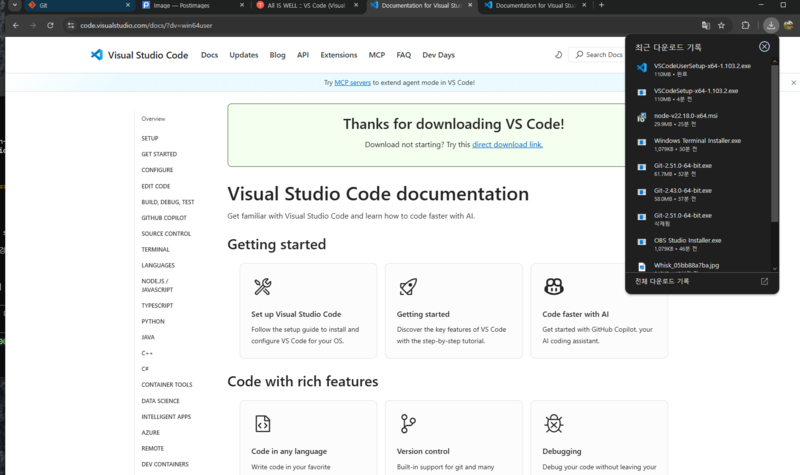
Task: Open Blog in the site navigation
Action: coord(278,55)
